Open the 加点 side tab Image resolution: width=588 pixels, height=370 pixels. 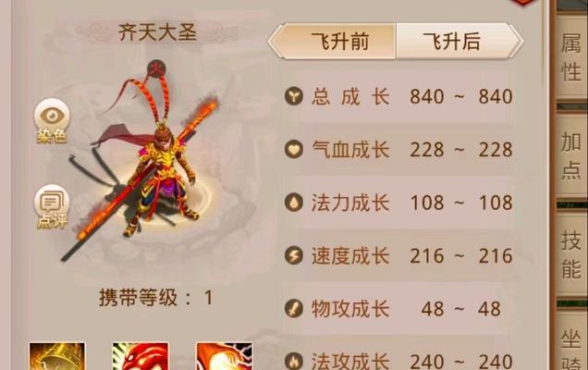point(570,154)
